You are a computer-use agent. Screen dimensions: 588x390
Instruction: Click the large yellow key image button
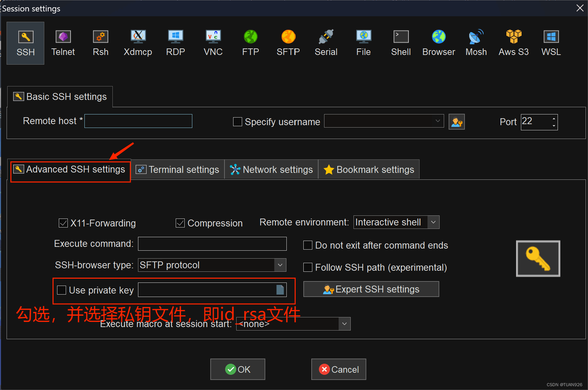coord(538,259)
